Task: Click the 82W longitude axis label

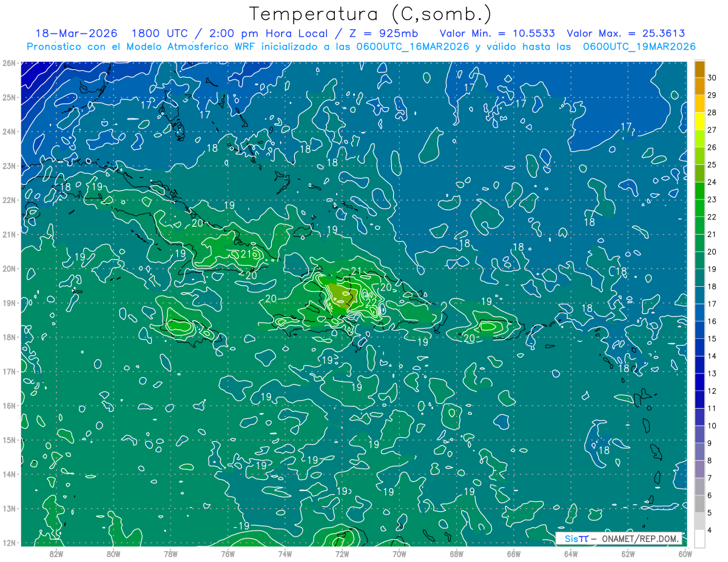Action: [x=56, y=554]
